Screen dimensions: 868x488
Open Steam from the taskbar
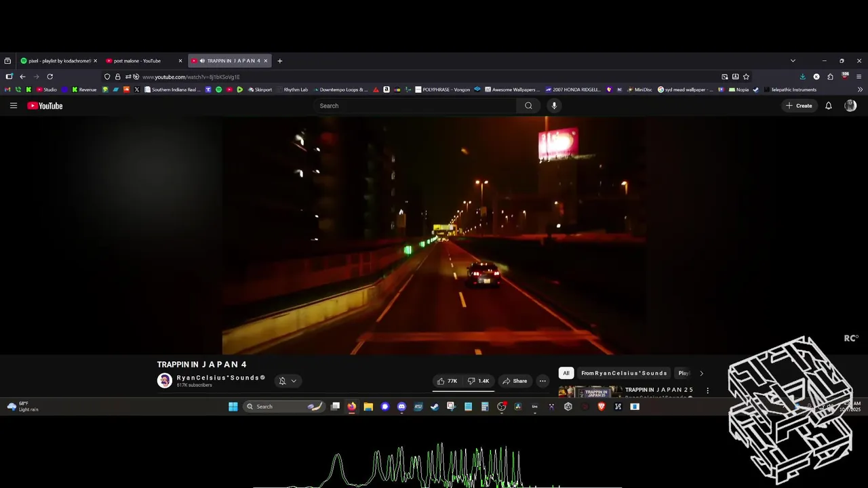[435, 407]
